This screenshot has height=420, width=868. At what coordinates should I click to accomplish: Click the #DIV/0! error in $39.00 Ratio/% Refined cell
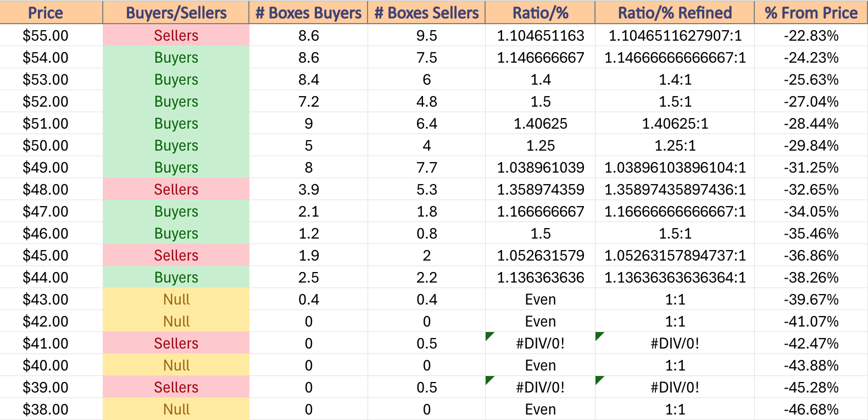pyautogui.click(x=675, y=387)
